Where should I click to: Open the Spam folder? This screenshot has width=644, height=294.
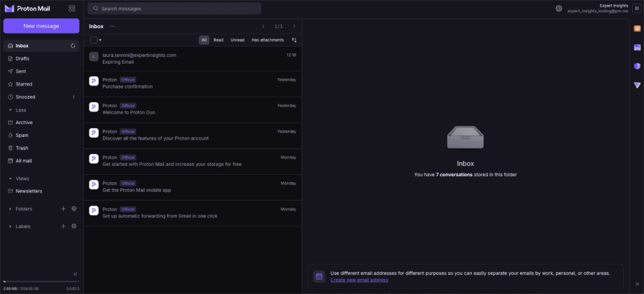[41, 135]
